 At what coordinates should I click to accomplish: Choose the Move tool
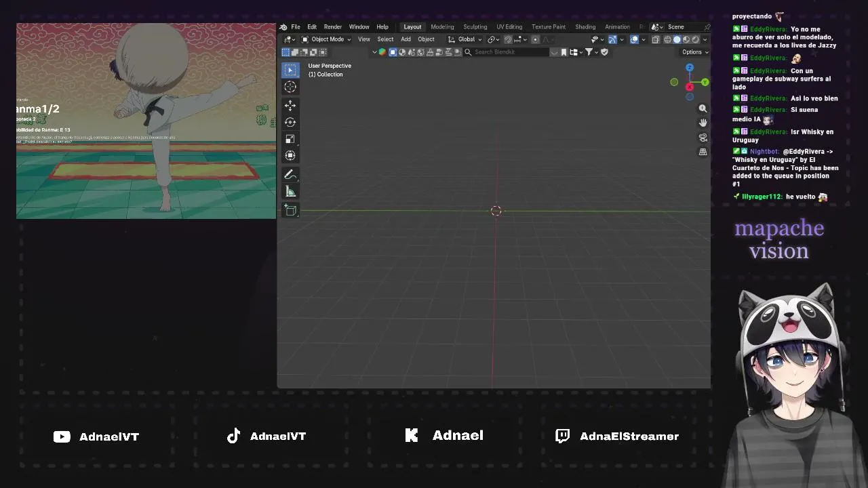point(290,105)
